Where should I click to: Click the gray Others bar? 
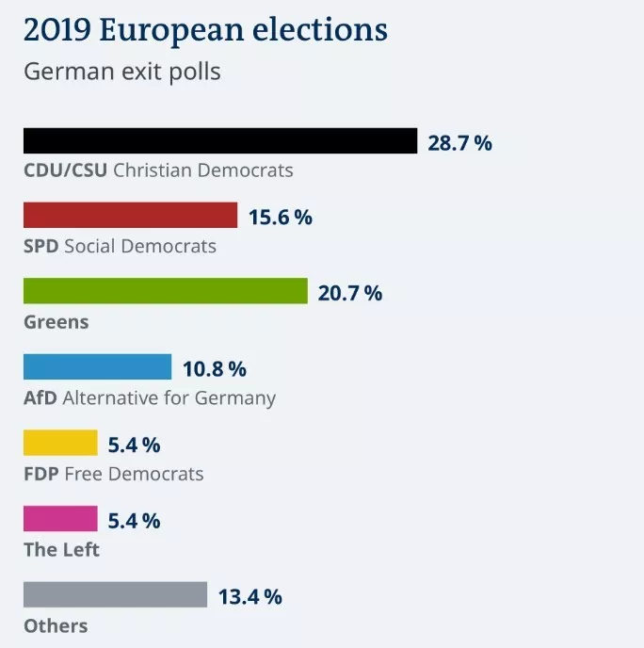(x=115, y=594)
